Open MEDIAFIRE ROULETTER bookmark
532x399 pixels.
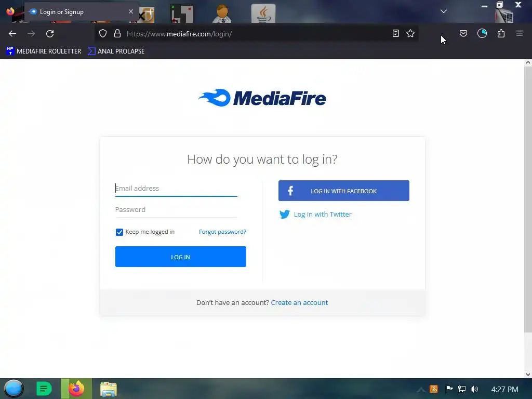[x=44, y=51]
